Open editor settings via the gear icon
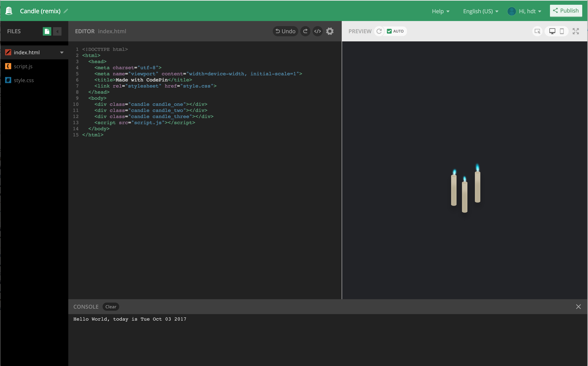 (330, 31)
